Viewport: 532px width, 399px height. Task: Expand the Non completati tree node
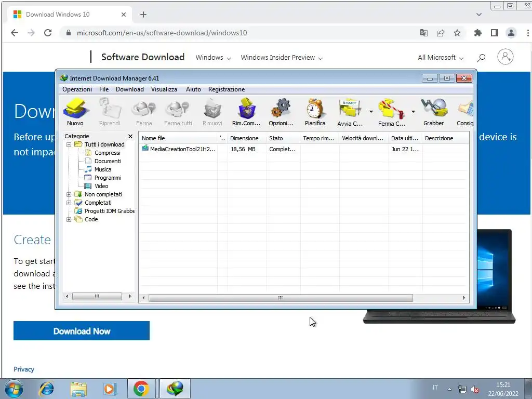coord(69,194)
